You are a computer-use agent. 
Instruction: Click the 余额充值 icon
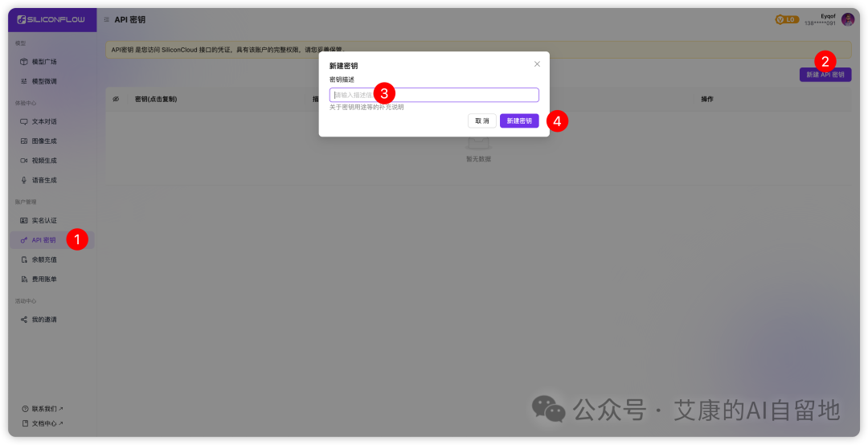[24, 259]
